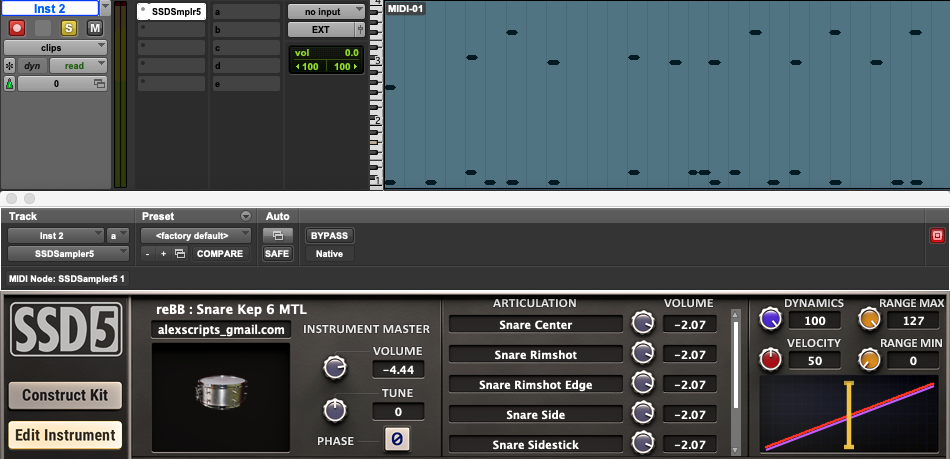Screen dimensions: 950x459
Task: Click the right pan 100 value
Action: [x=344, y=67]
